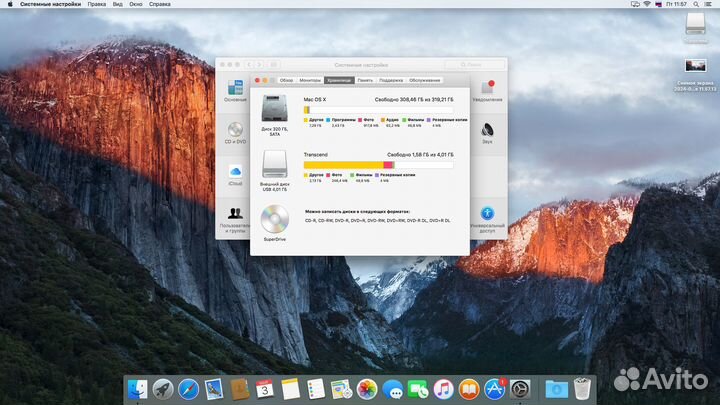Click the Transcend storage usage bar

(378, 165)
